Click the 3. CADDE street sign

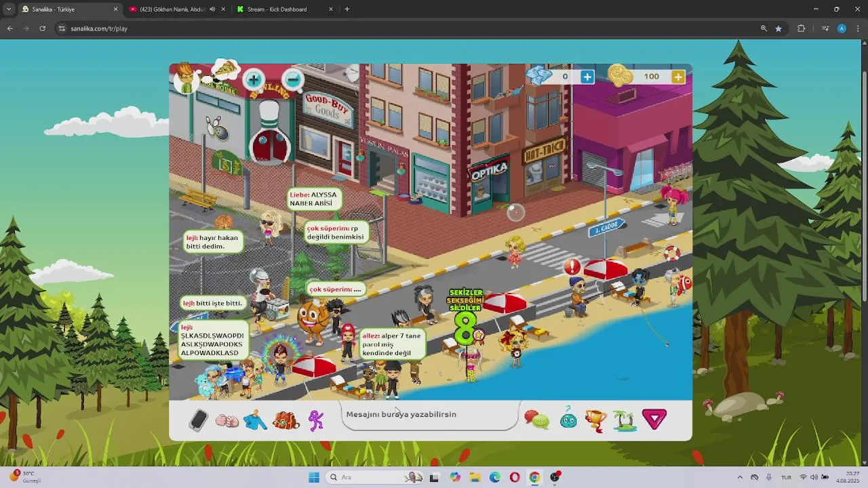(x=606, y=228)
